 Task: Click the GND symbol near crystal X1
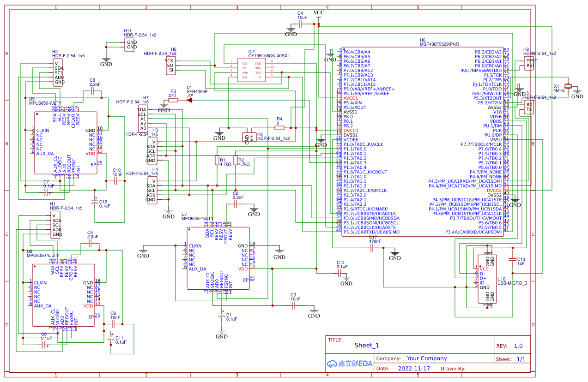coord(576,91)
